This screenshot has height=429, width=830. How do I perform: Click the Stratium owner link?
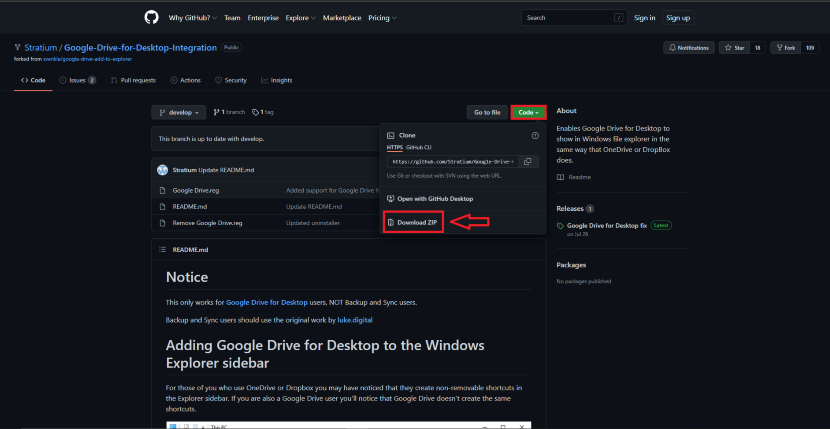(41, 48)
